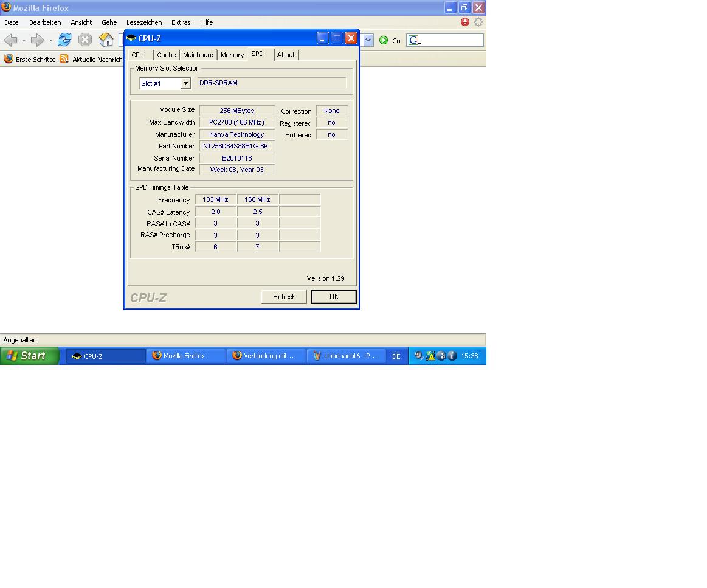Open the Hilfe menu
The height and width of the screenshot is (588, 707).
(x=207, y=22)
